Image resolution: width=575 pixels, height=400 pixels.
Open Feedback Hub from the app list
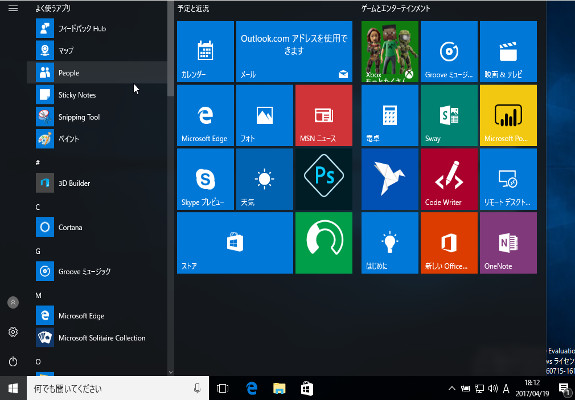[x=97, y=28]
